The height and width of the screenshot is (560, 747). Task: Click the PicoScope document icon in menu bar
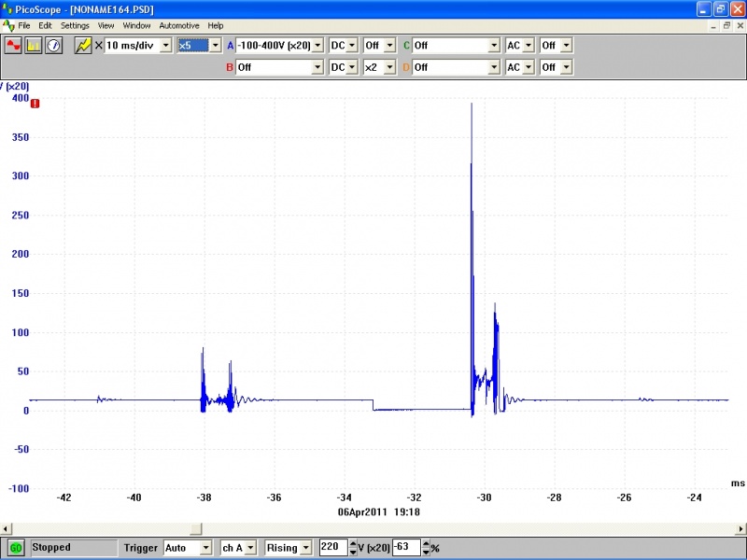(8, 25)
